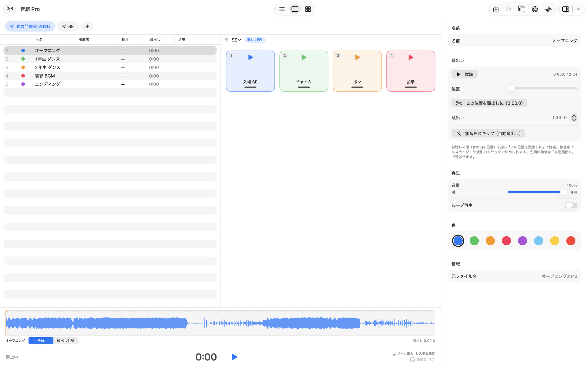
Task: Play the 入場 SE pad
Action: (250, 71)
